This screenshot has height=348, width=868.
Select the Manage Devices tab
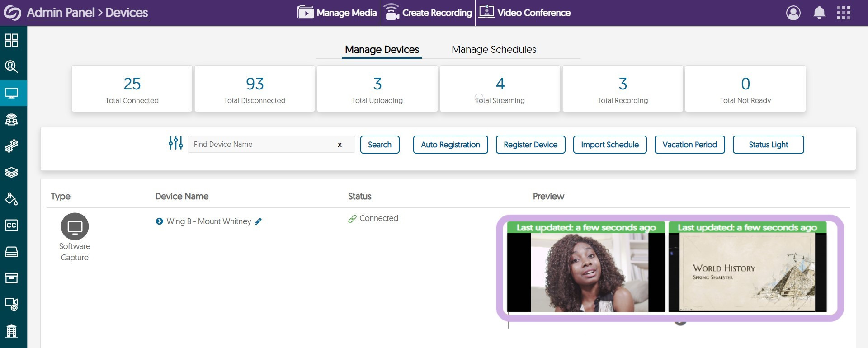pos(382,49)
